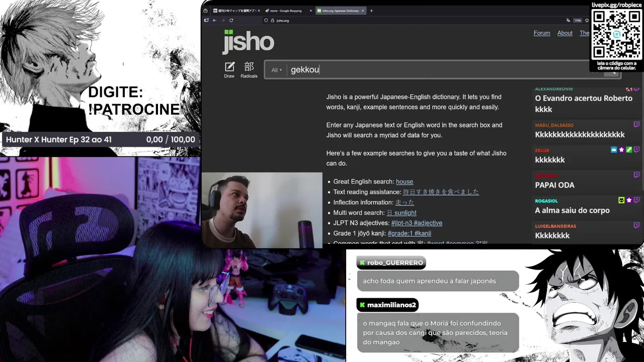The image size is (644, 362).
Task: Click the 'DIGITE: !PATROCINE' overlay text
Action: (x=134, y=101)
